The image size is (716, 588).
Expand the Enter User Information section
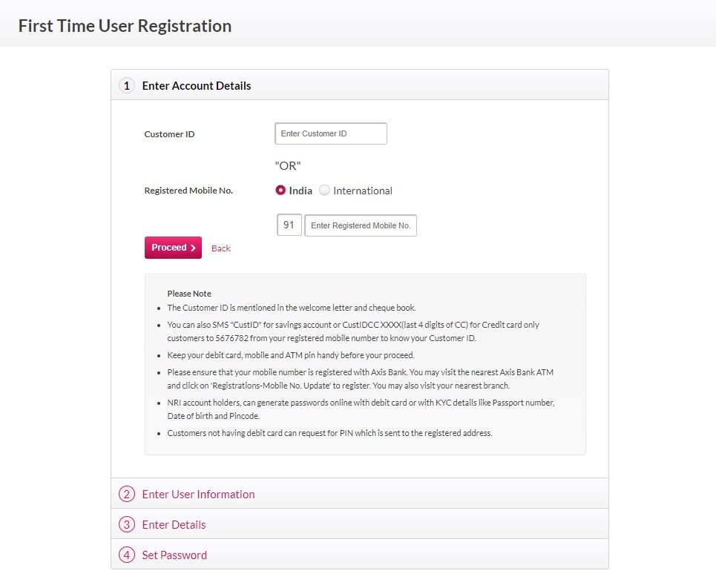pyautogui.click(x=198, y=495)
